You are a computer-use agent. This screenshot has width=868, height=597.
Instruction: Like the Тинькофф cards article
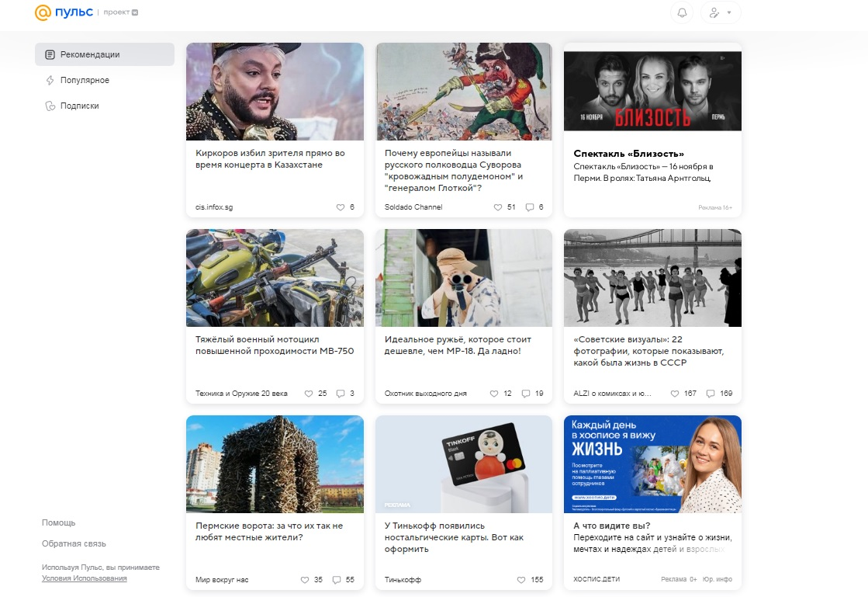pos(521,580)
